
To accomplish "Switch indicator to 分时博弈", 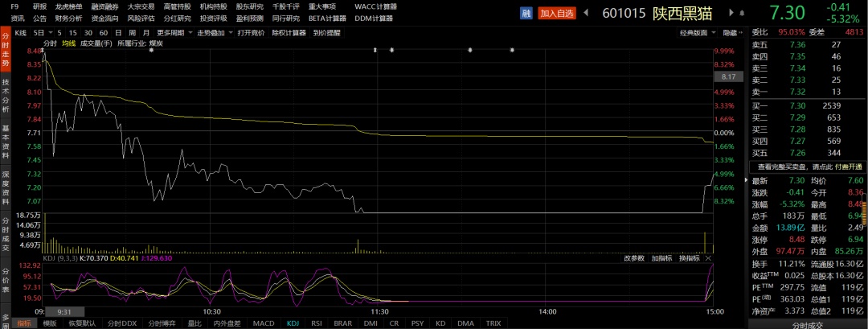I will click(161, 323).
